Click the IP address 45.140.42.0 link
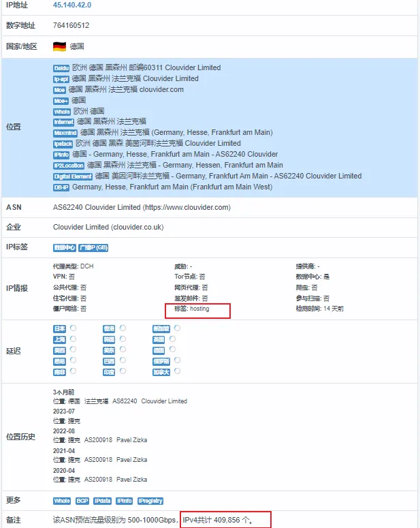420x528 pixels. click(72, 5)
